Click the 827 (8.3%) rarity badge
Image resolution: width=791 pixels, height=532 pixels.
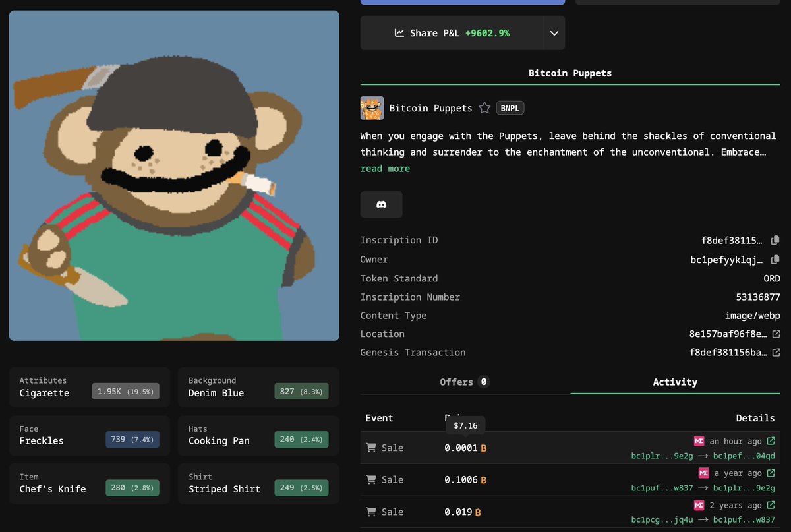[301, 392]
